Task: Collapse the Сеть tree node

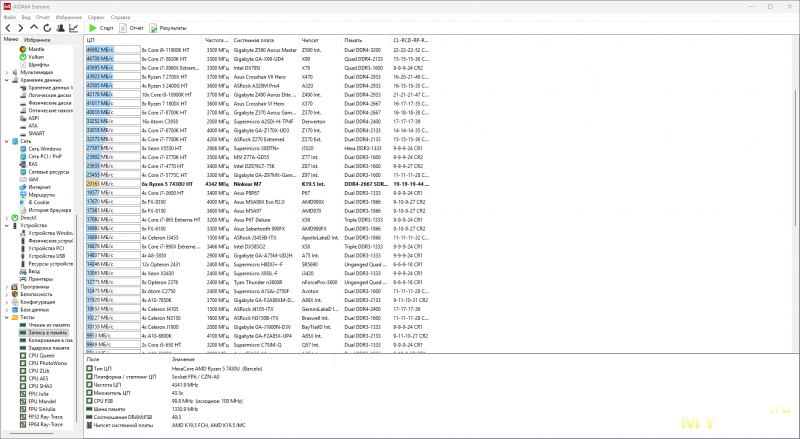Action: click(x=7, y=141)
